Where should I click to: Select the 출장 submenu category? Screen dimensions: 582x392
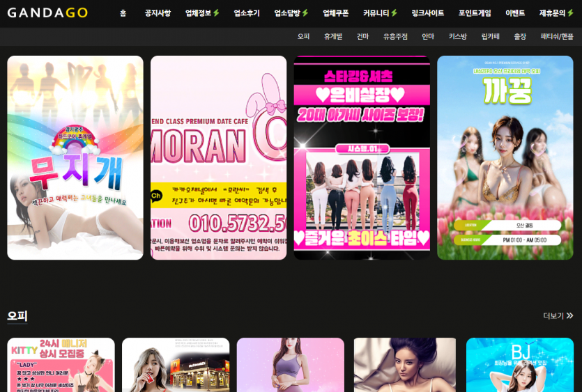tap(520, 36)
